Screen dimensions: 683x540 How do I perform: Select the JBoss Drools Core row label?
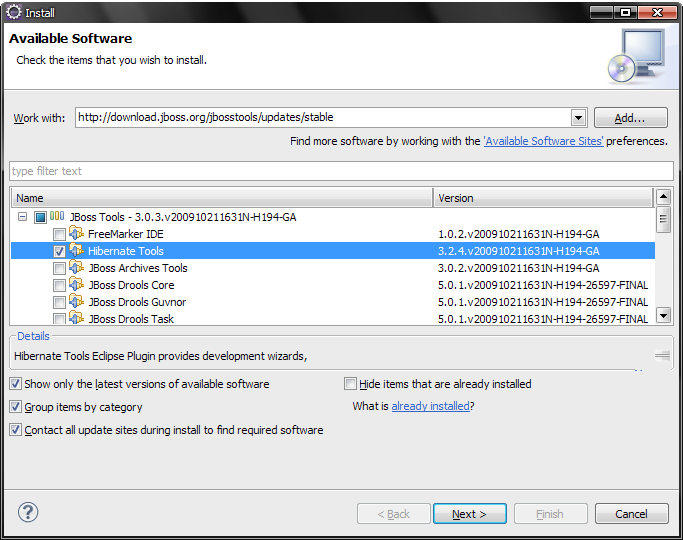(131, 285)
